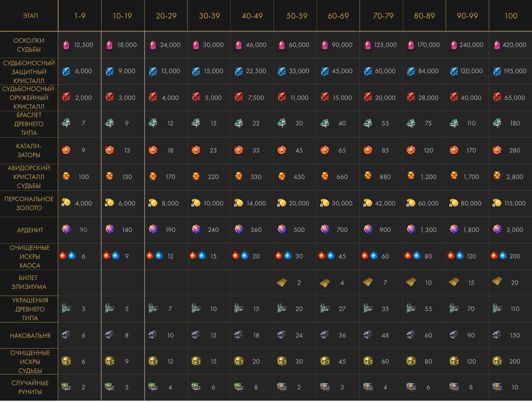532x403 pixels.
Task: Click the ancient bracelet icon next to 180
Action: 497,123
